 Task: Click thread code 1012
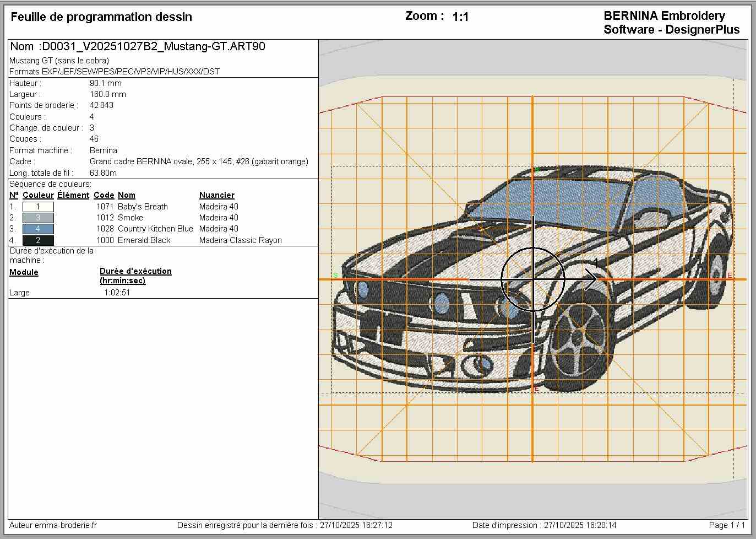tap(105, 218)
